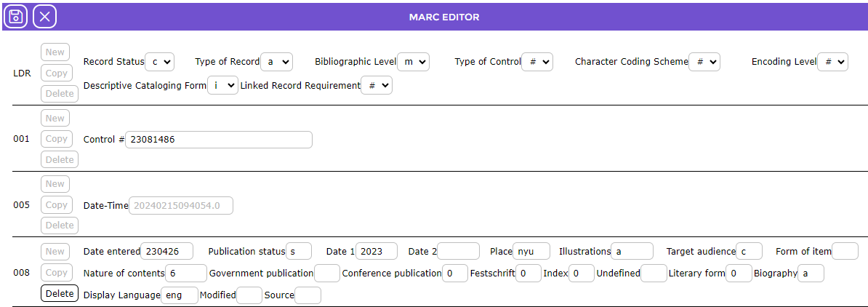Screen dimensions: 868x307
Task: Click the Government publication field
Action: pos(327,274)
